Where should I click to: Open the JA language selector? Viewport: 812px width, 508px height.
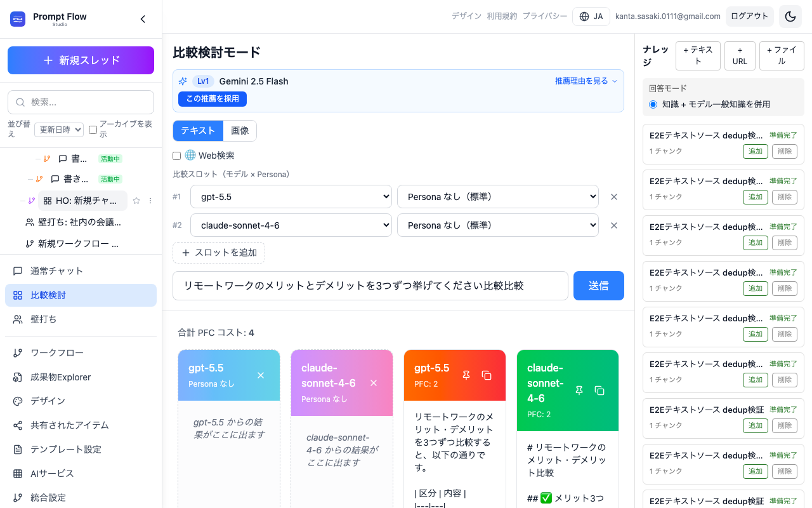pyautogui.click(x=591, y=17)
